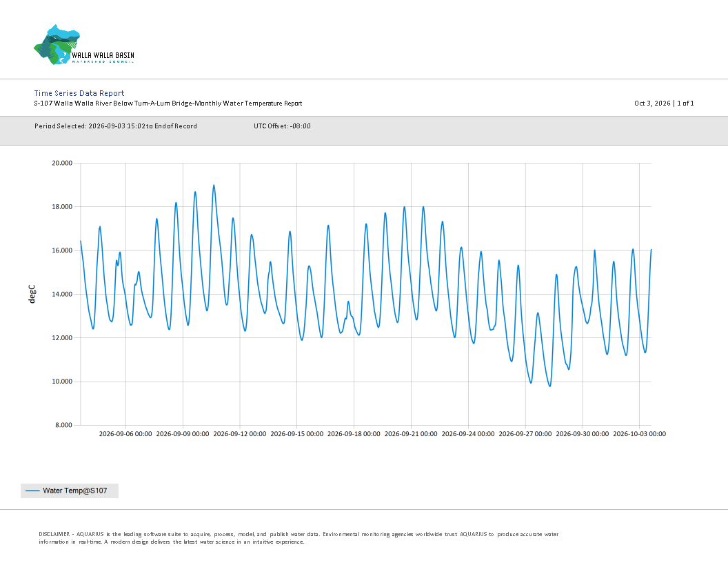Click the 2026-09-30 00:00 x-axis label

(583, 434)
